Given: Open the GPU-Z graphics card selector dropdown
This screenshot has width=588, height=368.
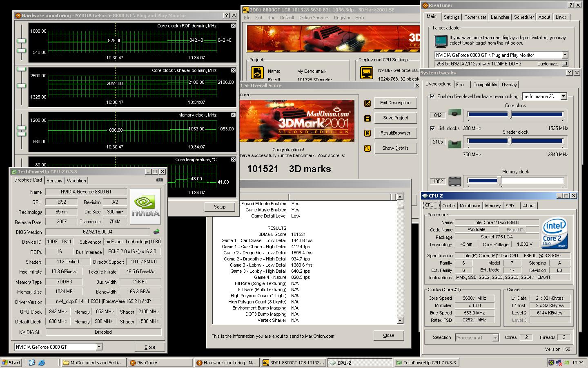Looking at the screenshot, I should tap(99, 347).
